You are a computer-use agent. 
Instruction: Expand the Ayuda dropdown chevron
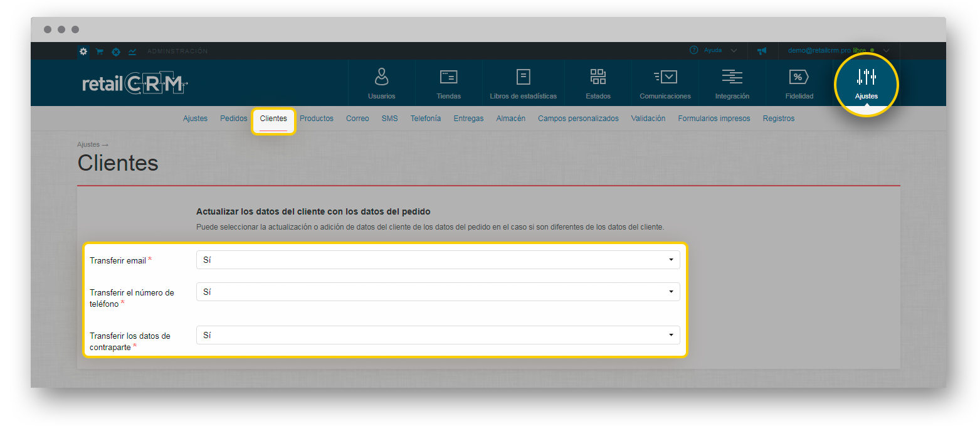[734, 51]
